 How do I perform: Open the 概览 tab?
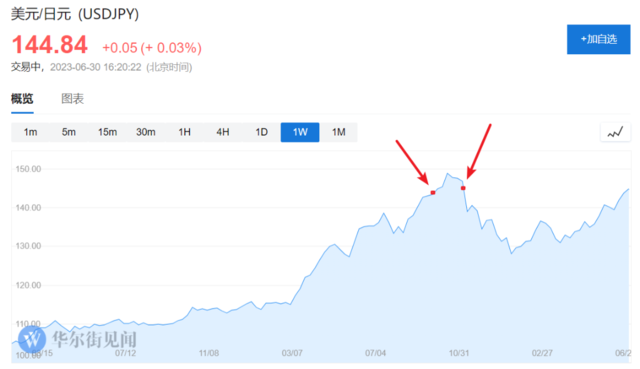click(x=22, y=99)
